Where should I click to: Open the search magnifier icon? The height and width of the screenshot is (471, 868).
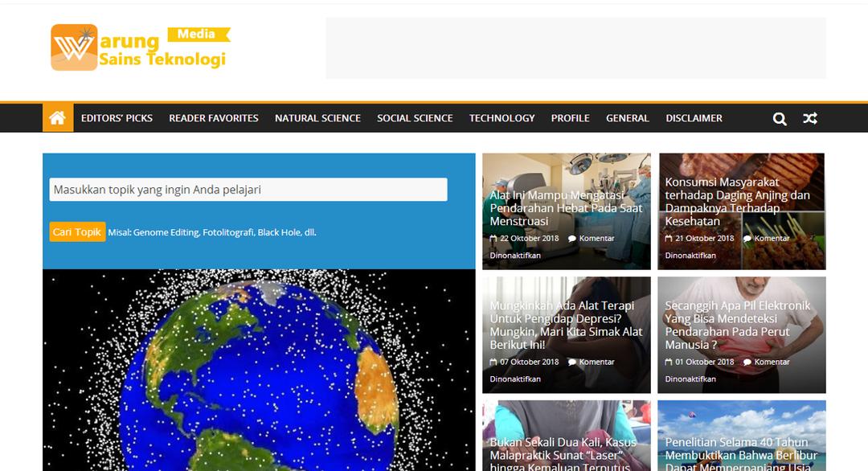tap(780, 118)
